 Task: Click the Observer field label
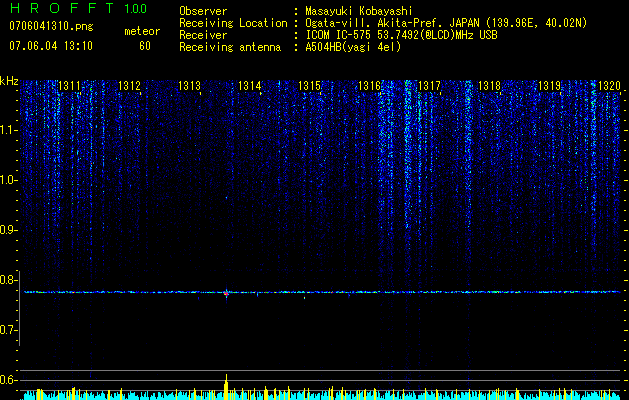click(203, 11)
